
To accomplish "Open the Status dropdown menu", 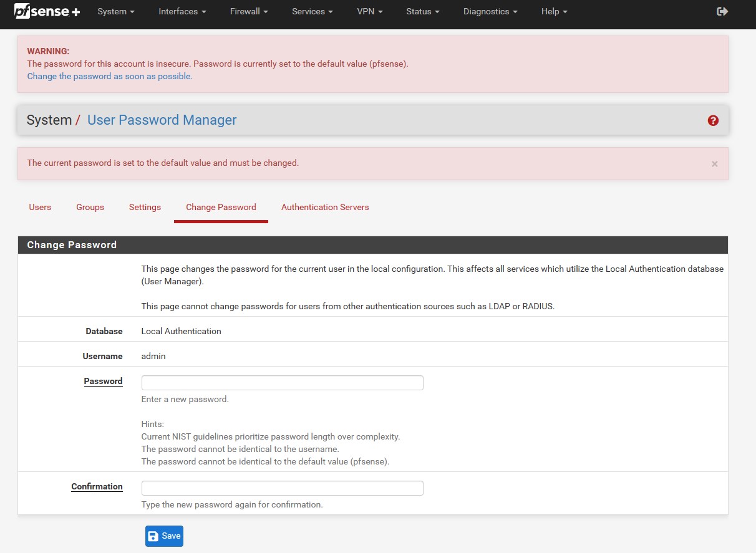I will point(423,11).
